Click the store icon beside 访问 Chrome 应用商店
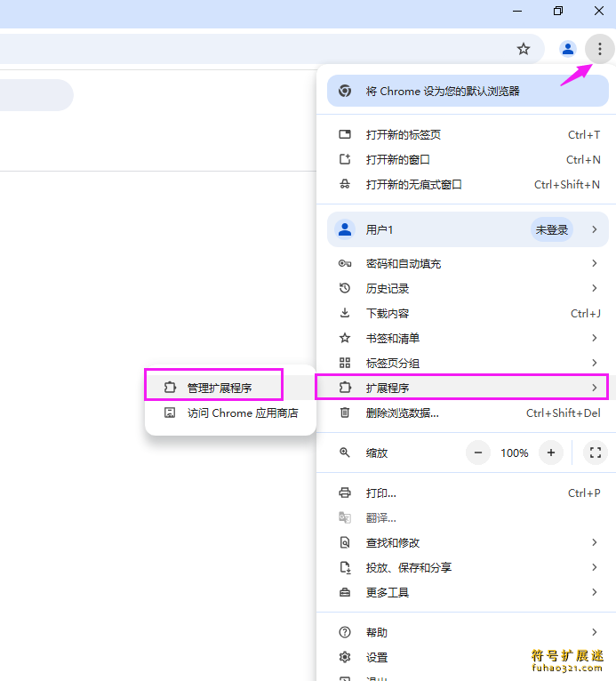The width and height of the screenshot is (616, 681). [170, 413]
